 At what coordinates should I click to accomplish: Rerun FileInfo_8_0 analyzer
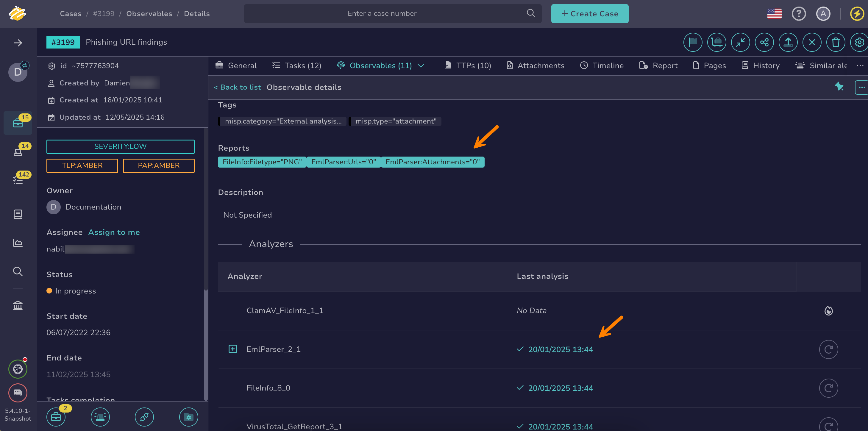[x=829, y=388]
